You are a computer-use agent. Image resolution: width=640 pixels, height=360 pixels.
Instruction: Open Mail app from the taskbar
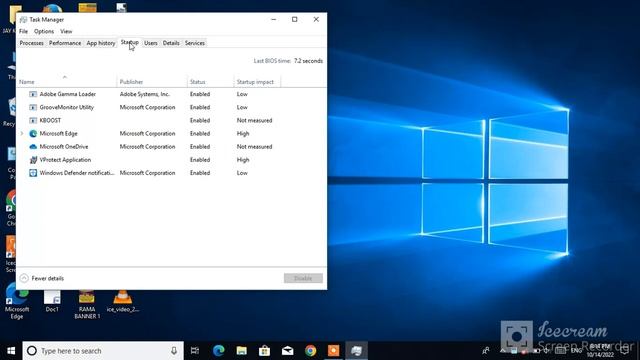coord(287,351)
